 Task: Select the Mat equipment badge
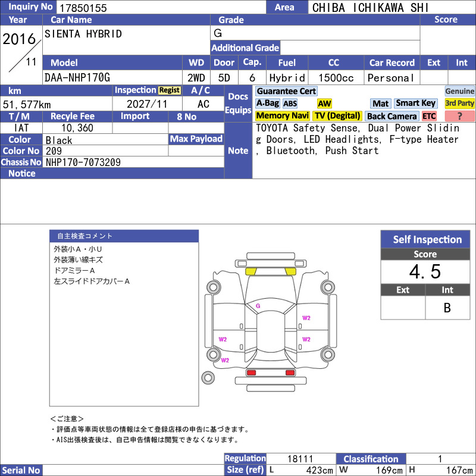point(380,104)
